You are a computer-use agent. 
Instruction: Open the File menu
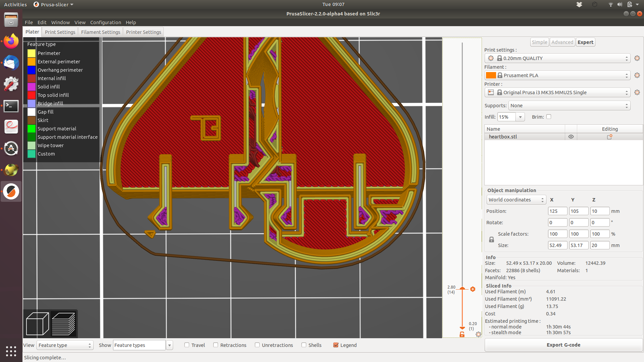(x=29, y=22)
